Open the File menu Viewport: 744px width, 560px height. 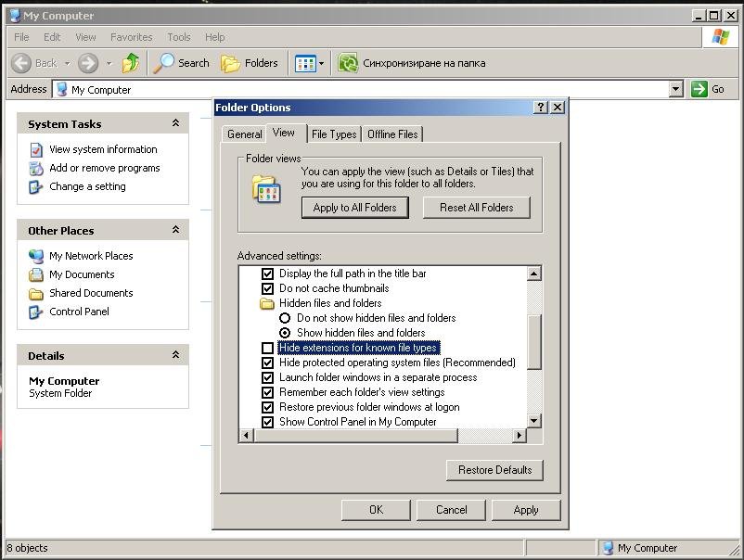21,37
